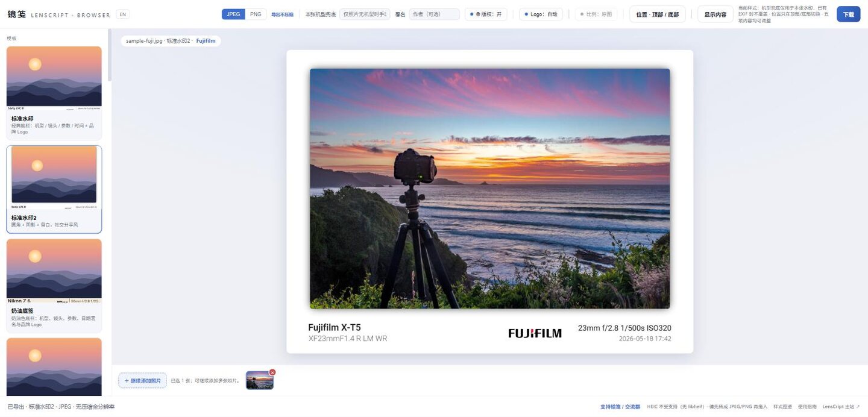Focus the 本张机型兜底 camera model input field
This screenshot has height=417, width=868.
pyautogui.click(x=365, y=14)
